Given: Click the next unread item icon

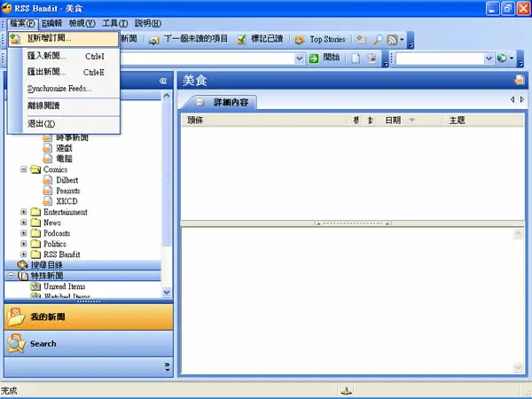Looking at the screenshot, I should point(154,40).
